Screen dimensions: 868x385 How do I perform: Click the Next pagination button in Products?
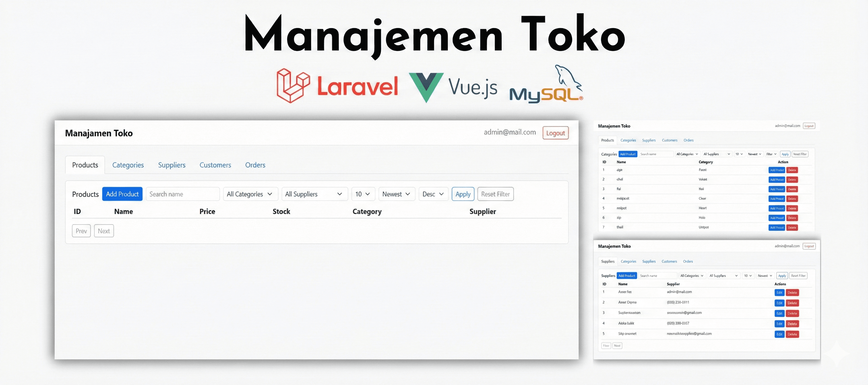pos(104,231)
